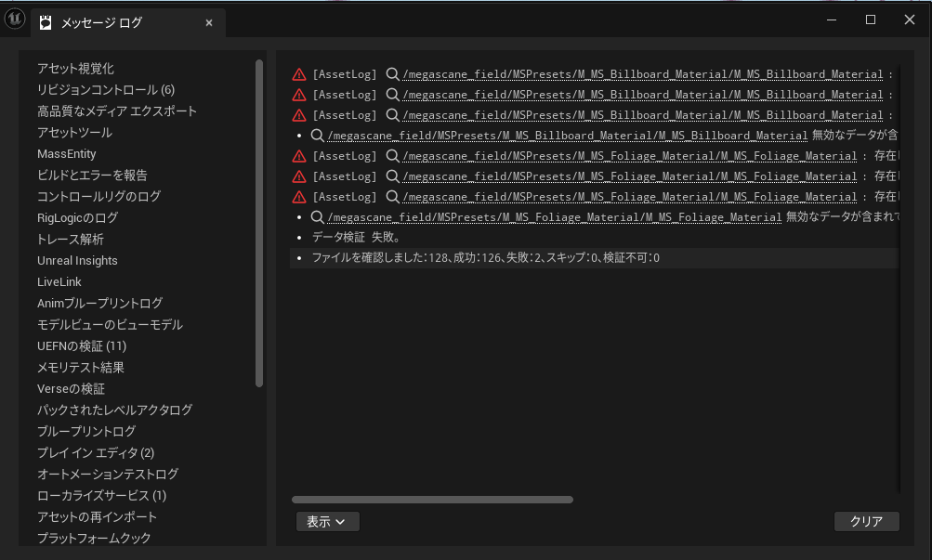This screenshot has height=560, width=932.
Task: Select アセット視覚化 log category
Action: coord(75,69)
